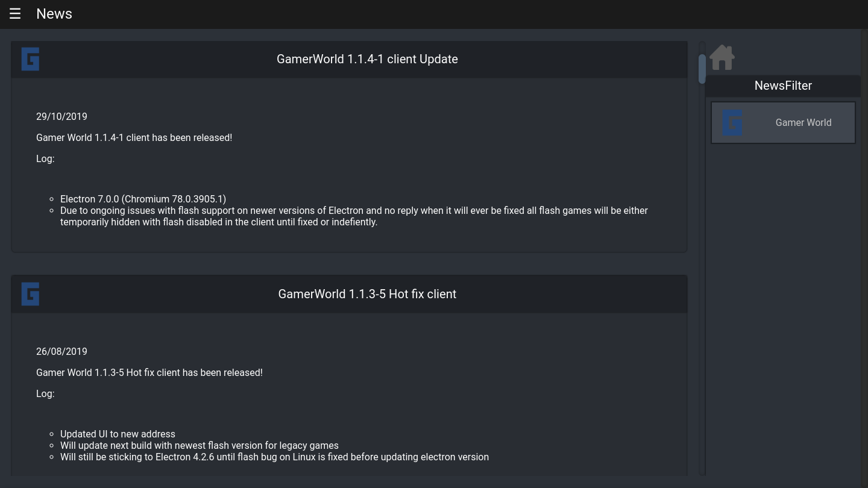Click the News page title

(54, 14)
